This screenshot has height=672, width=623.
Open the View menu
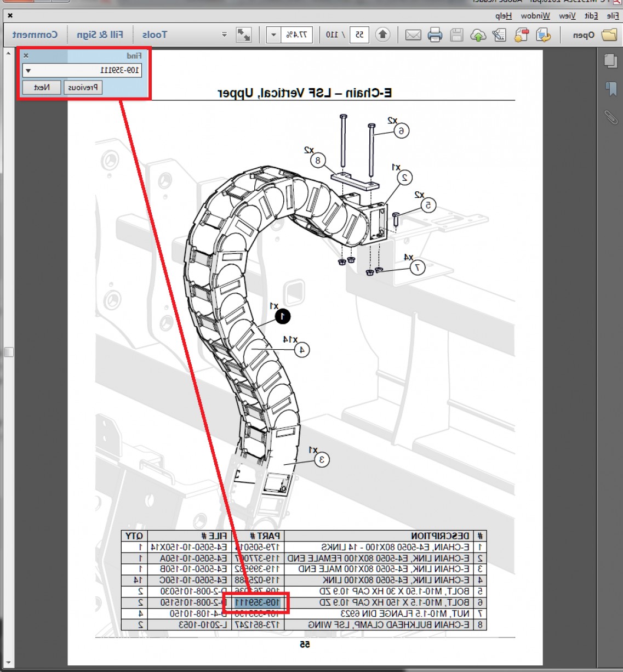point(567,16)
